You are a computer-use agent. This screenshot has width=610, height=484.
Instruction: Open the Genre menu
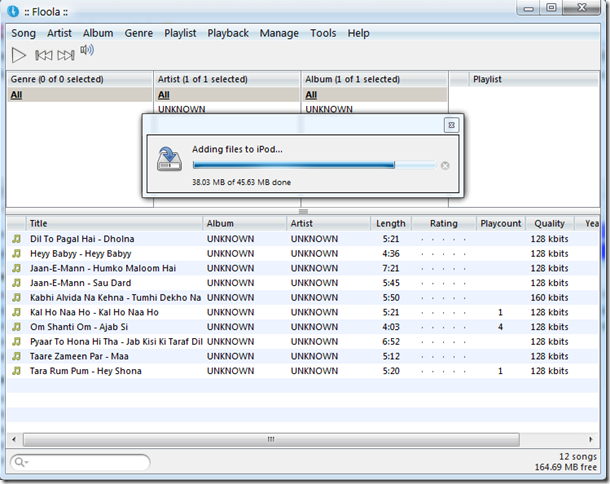tap(138, 33)
